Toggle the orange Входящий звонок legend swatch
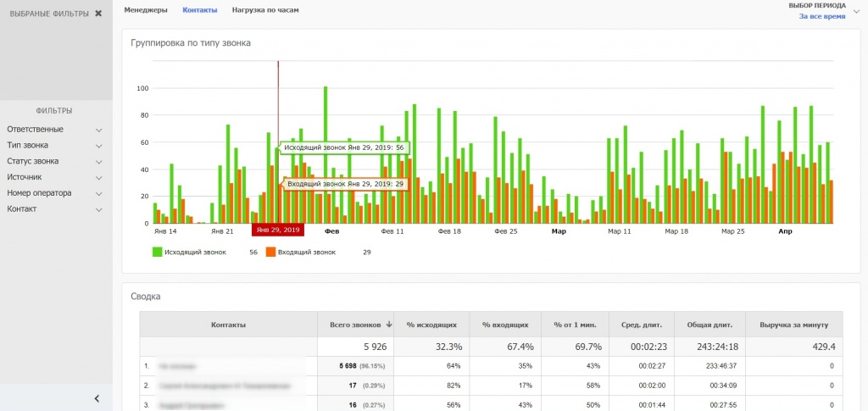The width and height of the screenshot is (868, 411). (270, 253)
